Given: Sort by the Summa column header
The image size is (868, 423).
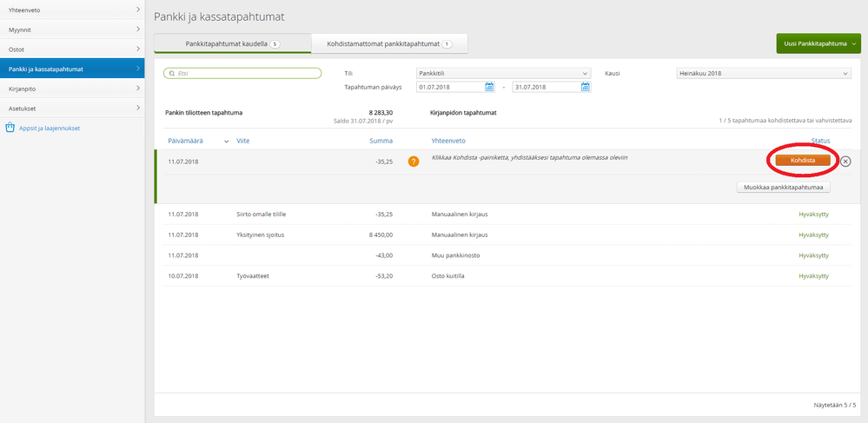Looking at the screenshot, I should pyautogui.click(x=381, y=142).
